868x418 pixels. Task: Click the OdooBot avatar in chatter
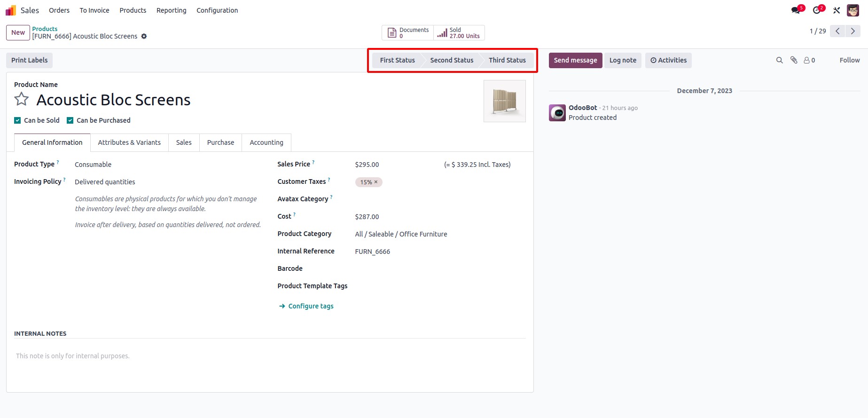pos(557,113)
